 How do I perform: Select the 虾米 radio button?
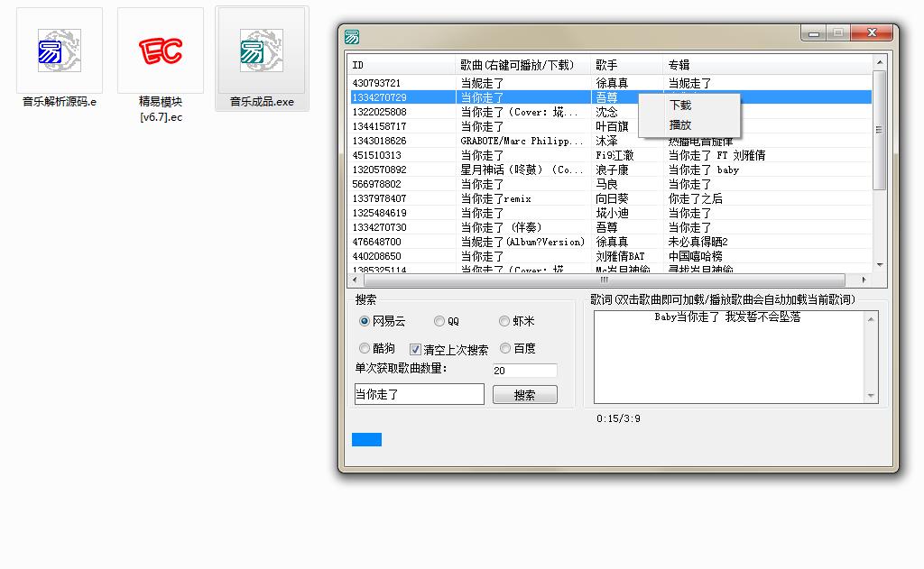504,321
